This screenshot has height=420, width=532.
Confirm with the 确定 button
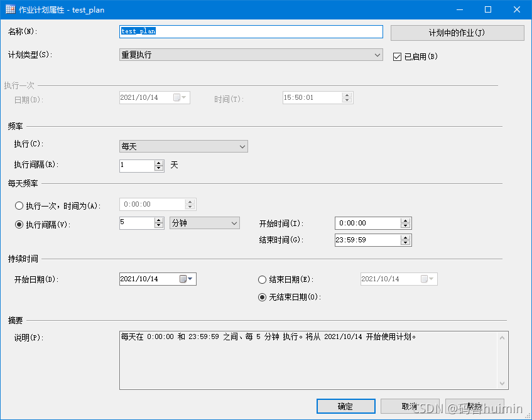pyautogui.click(x=345, y=406)
